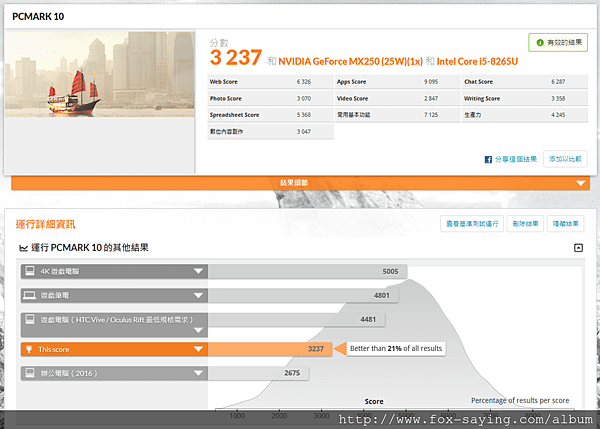Click the Writing Score row label
600x429 pixels.
point(482,99)
